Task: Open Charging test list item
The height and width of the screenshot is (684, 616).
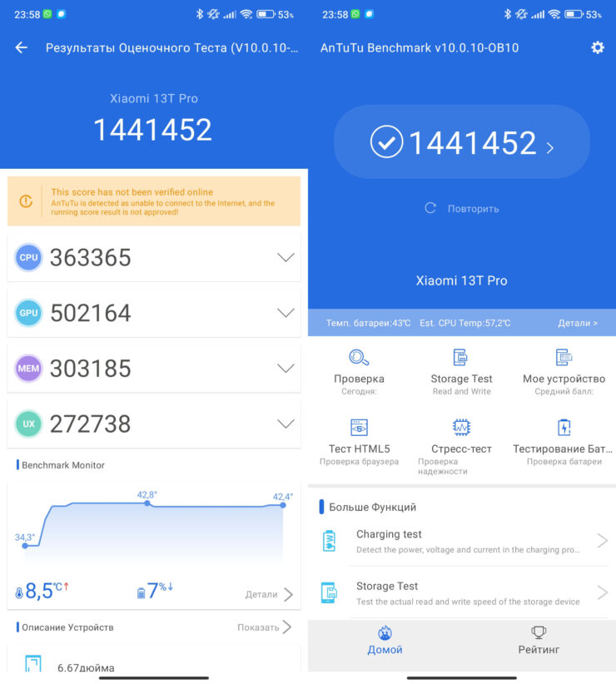Action: tap(462, 542)
